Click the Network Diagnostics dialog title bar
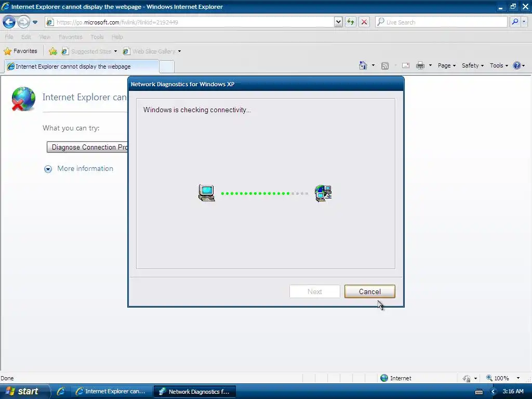Viewport: 532px width, 399px height. coord(265,84)
